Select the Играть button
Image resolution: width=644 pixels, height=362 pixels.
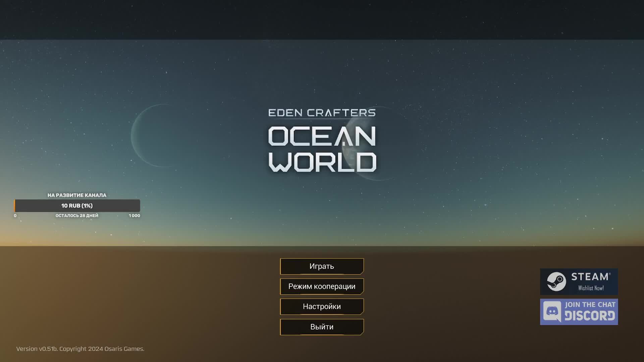(322, 266)
